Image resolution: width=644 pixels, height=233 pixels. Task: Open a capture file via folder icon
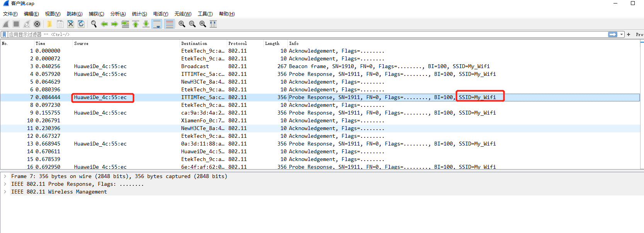click(49, 24)
